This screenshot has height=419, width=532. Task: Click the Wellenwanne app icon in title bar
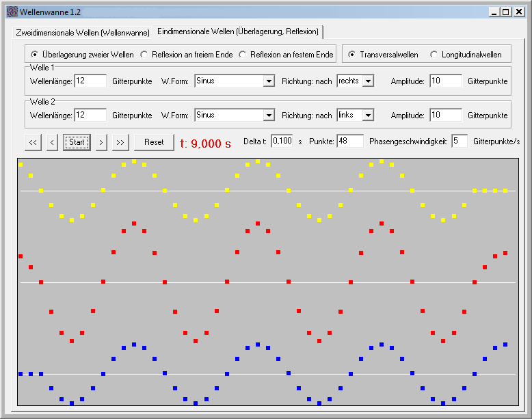[x=11, y=12]
